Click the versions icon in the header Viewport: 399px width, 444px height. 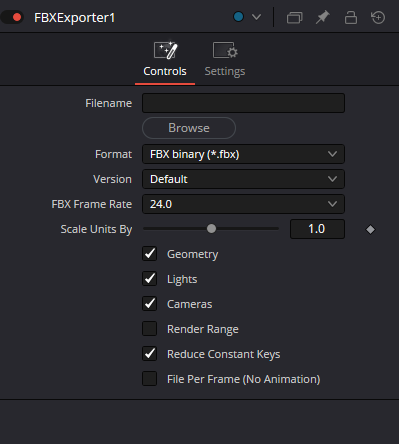pyautogui.click(x=295, y=17)
